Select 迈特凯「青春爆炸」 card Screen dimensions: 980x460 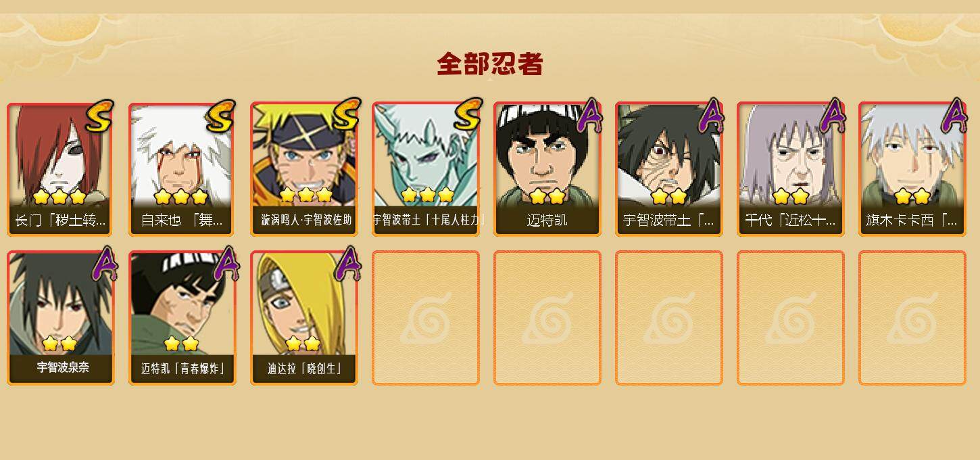click(182, 318)
